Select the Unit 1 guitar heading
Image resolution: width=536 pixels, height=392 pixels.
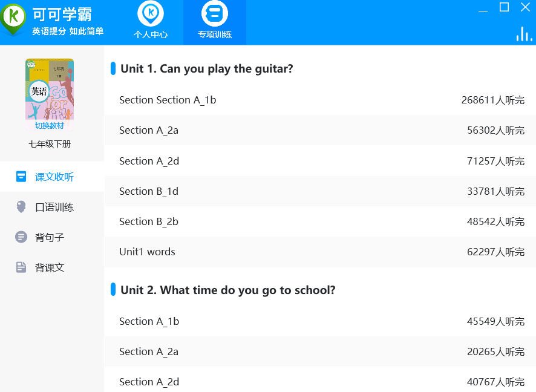pos(206,68)
